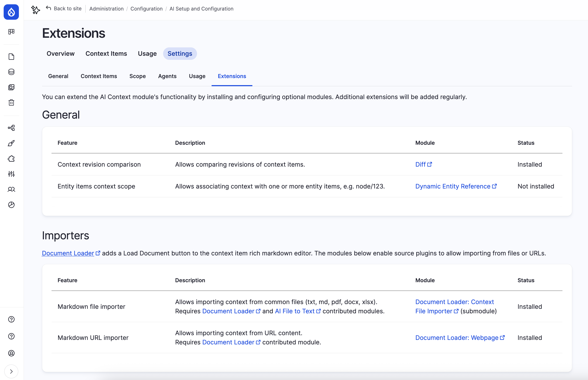Click the Importers section heading
588x380 pixels.
(65, 235)
